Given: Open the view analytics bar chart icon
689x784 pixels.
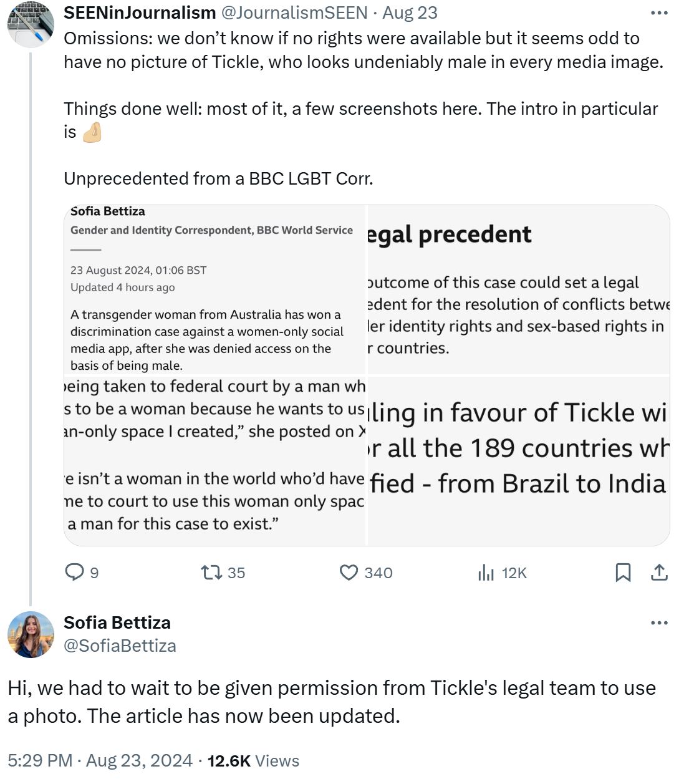Looking at the screenshot, I should coord(486,572).
